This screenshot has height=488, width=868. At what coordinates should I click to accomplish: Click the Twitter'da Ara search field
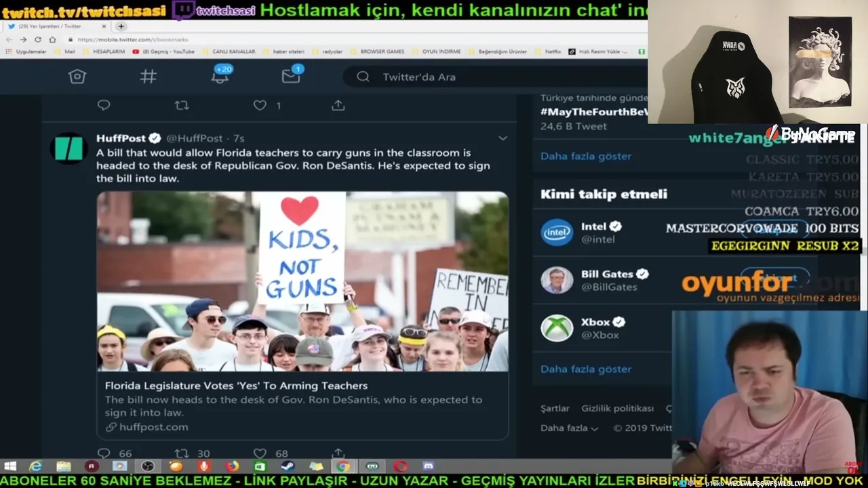coord(495,77)
